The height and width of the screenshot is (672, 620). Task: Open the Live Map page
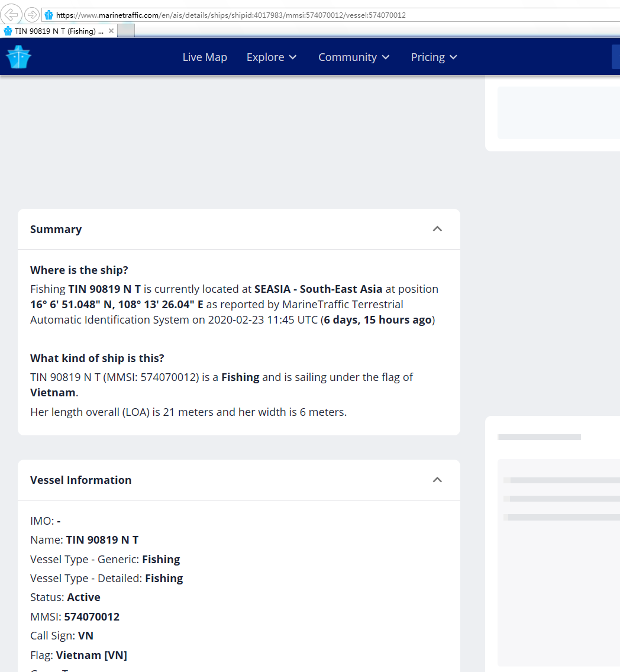205,57
